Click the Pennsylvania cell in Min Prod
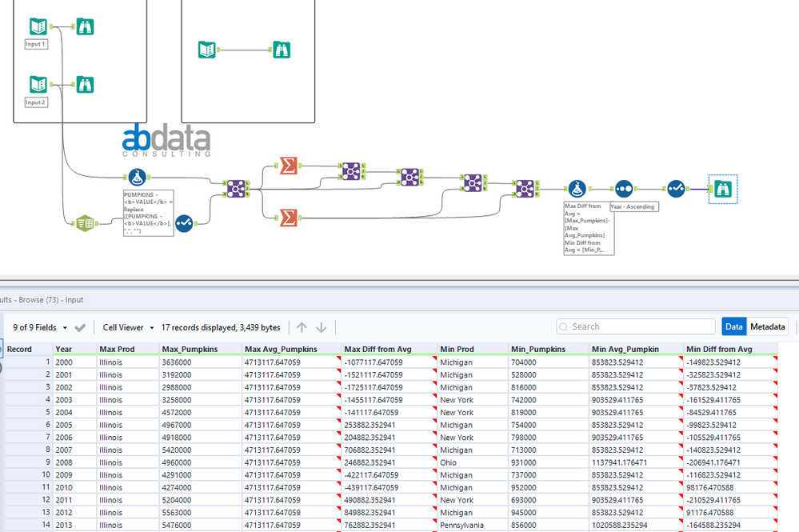 473,526
